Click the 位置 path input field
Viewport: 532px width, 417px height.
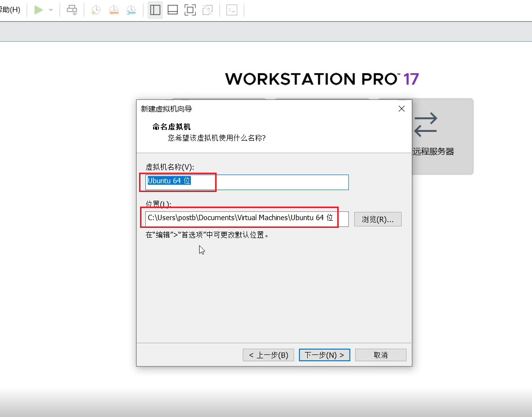tap(247, 219)
